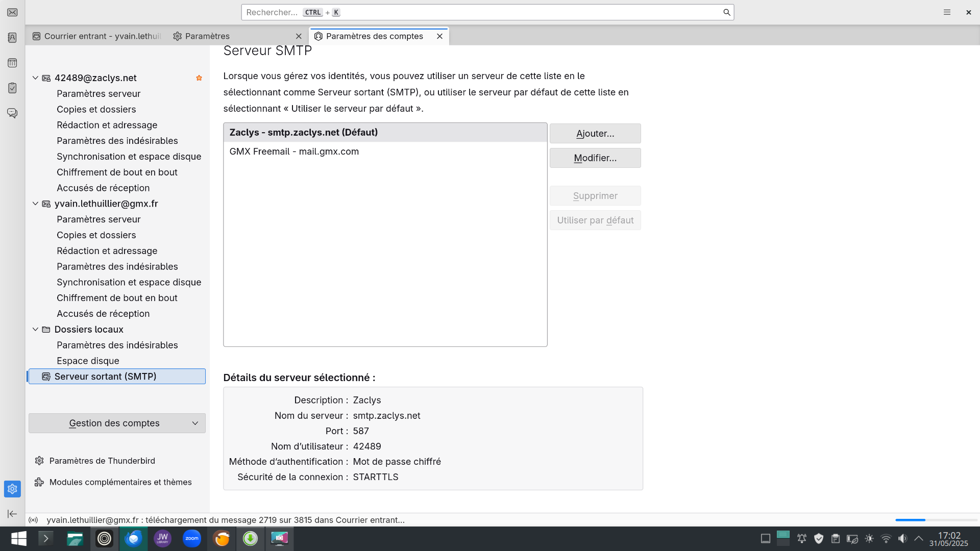
Task: Collapse the spaces toolbar arrow icon
Action: [x=12, y=514]
